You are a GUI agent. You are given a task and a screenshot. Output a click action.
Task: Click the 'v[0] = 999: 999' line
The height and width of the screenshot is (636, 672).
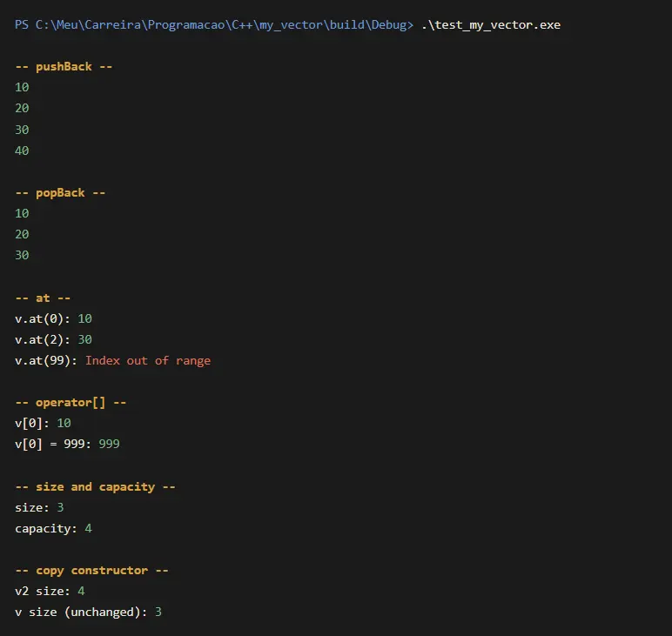[x=67, y=444]
